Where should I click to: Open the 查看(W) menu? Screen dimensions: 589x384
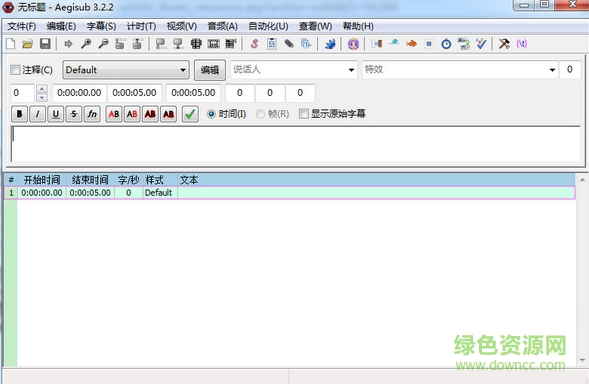point(316,26)
